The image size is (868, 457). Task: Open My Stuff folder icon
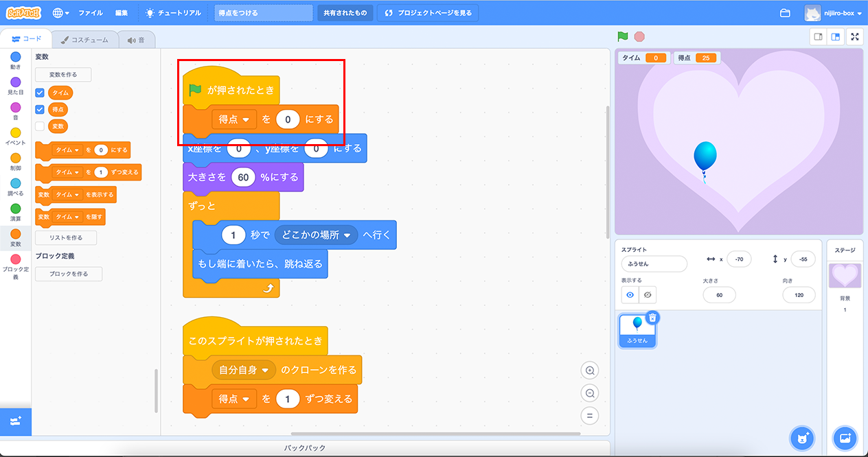[785, 13]
